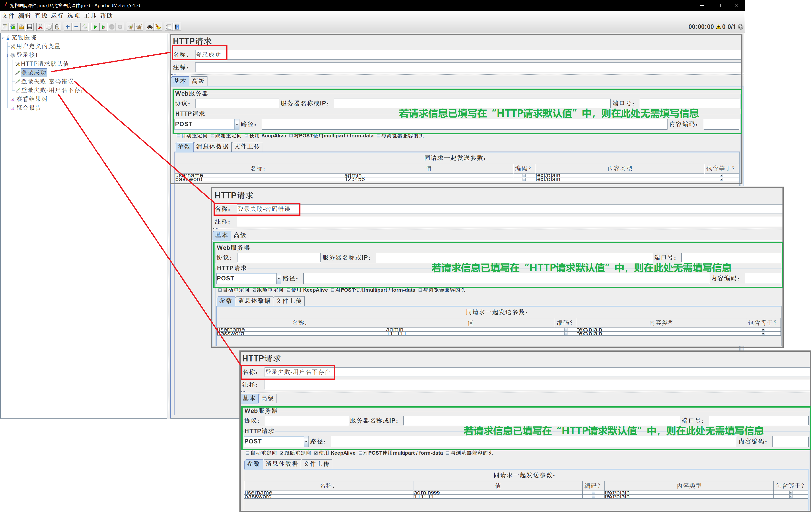Switch to the 消息体数据 tab in top panel
This screenshot has width=812, height=513.
coord(212,147)
